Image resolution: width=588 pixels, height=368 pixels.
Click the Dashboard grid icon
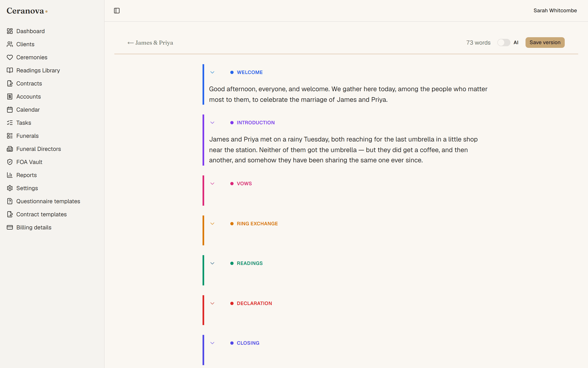[x=10, y=31]
